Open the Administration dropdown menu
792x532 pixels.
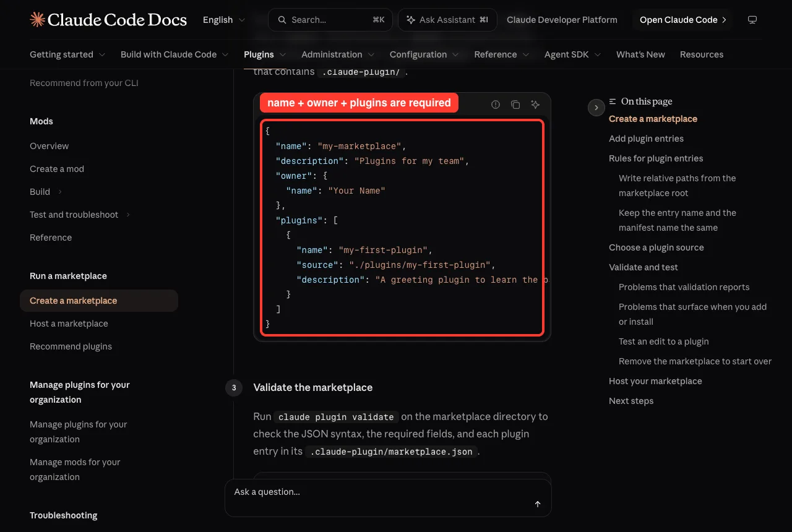[338, 54]
